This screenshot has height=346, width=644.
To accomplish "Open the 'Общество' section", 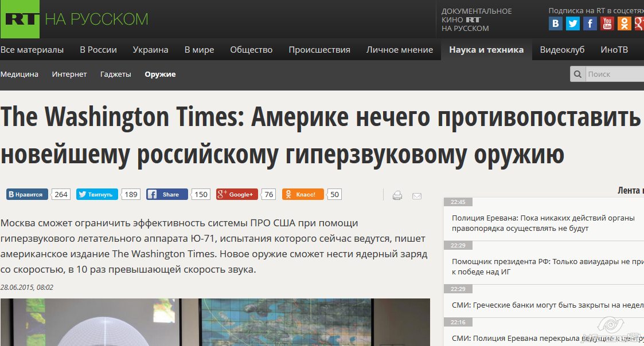I will coord(251,50).
